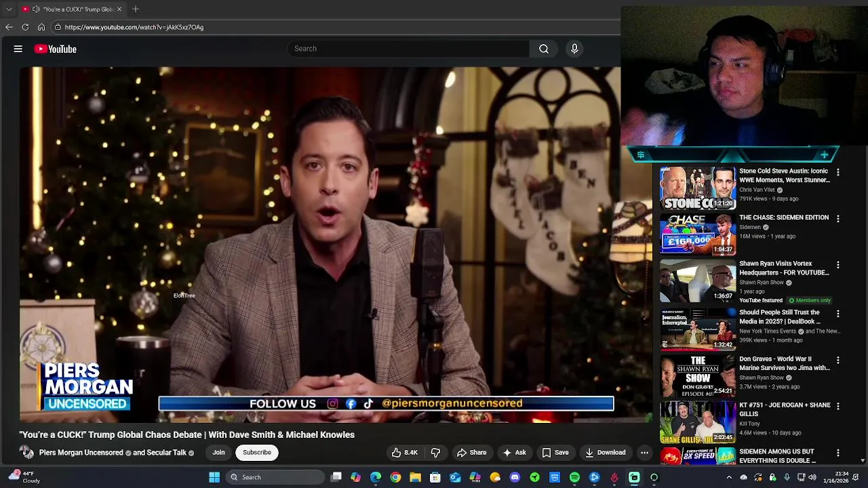Open Outlook from the taskbar
The height and width of the screenshot is (488, 868).
[455, 477]
